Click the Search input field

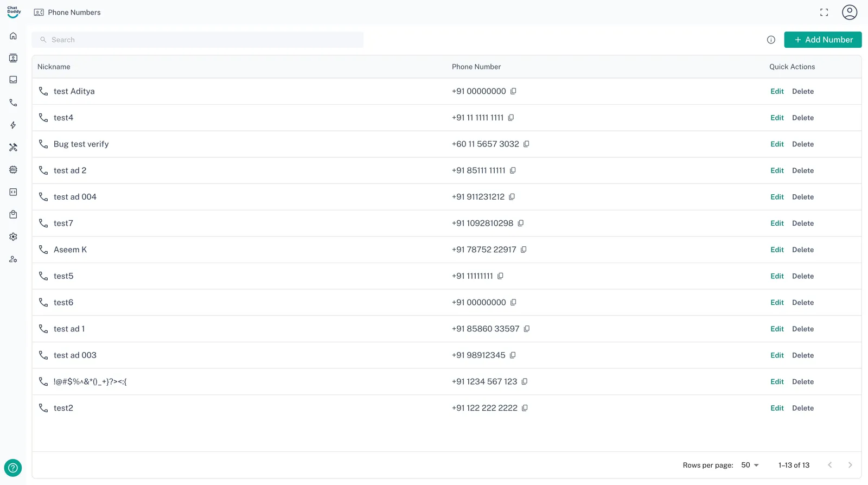click(197, 40)
